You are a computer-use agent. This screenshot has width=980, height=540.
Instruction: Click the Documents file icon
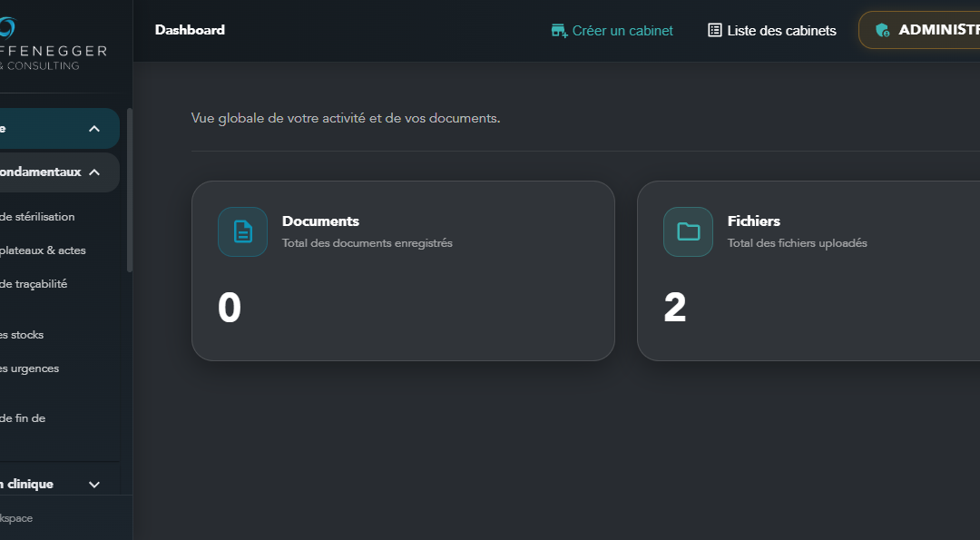[x=242, y=231]
